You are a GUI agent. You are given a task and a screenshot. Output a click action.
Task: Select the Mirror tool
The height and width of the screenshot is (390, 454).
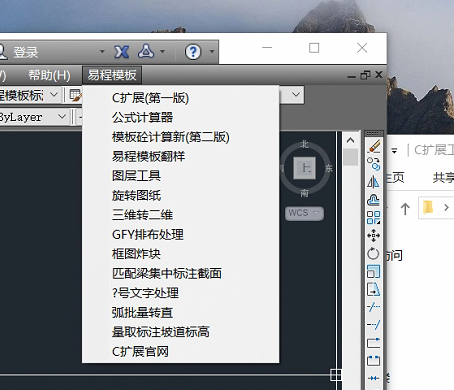coord(374,182)
